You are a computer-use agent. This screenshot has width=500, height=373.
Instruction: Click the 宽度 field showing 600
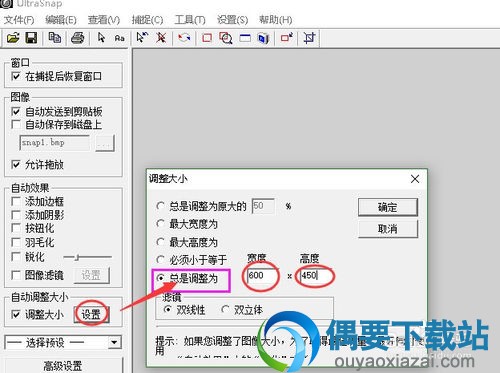click(x=262, y=276)
